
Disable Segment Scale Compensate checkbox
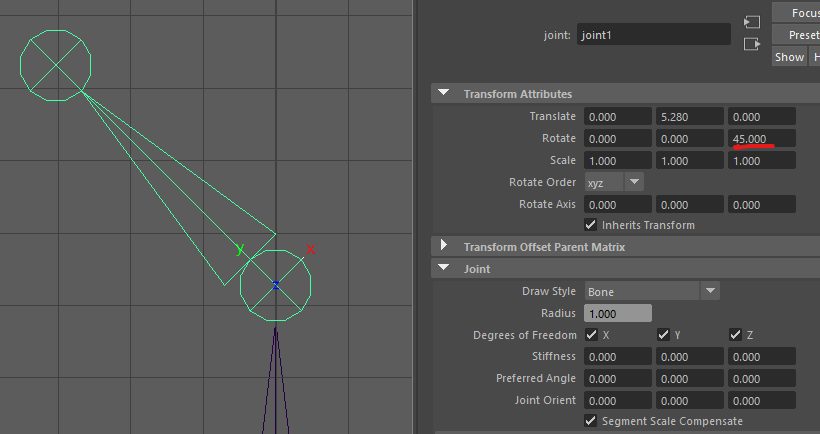click(591, 421)
